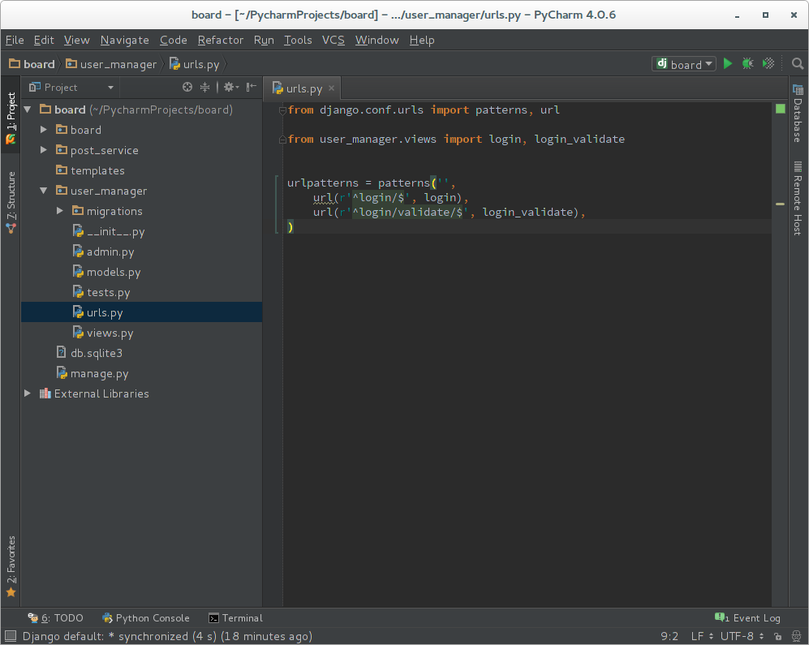809x645 pixels.
Task: Open the Structure tool window
Action: point(11,202)
